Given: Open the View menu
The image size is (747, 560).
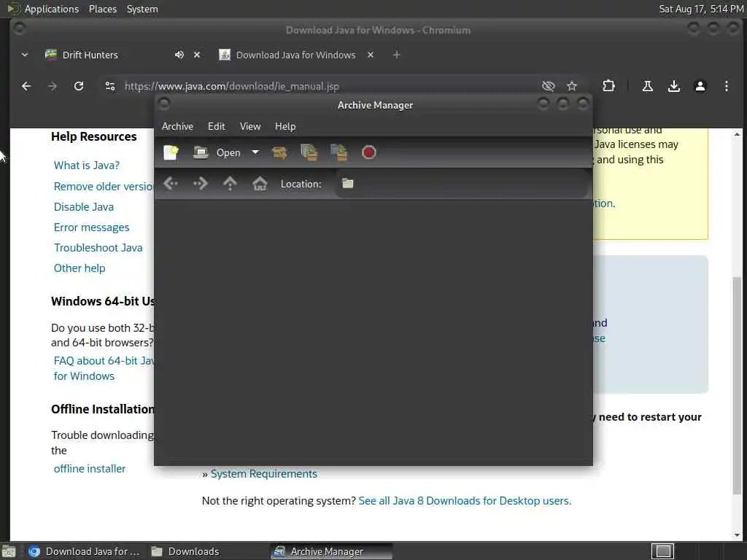Looking at the screenshot, I should (250, 126).
